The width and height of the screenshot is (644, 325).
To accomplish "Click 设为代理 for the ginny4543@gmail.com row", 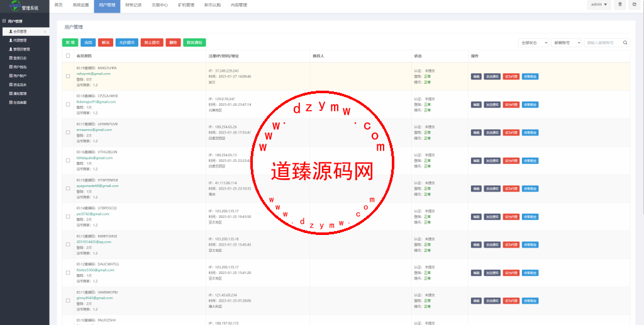I will point(511,300).
